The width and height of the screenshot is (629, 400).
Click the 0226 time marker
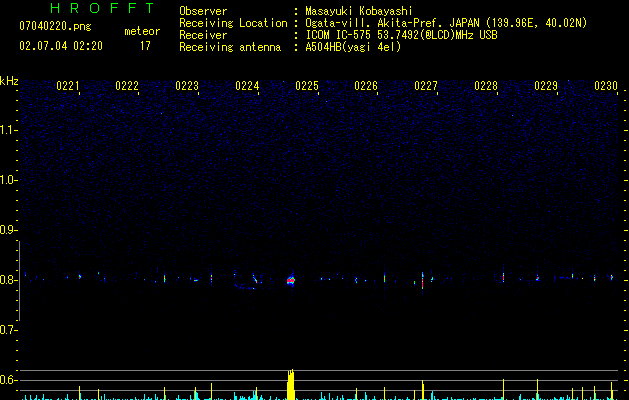366,86
